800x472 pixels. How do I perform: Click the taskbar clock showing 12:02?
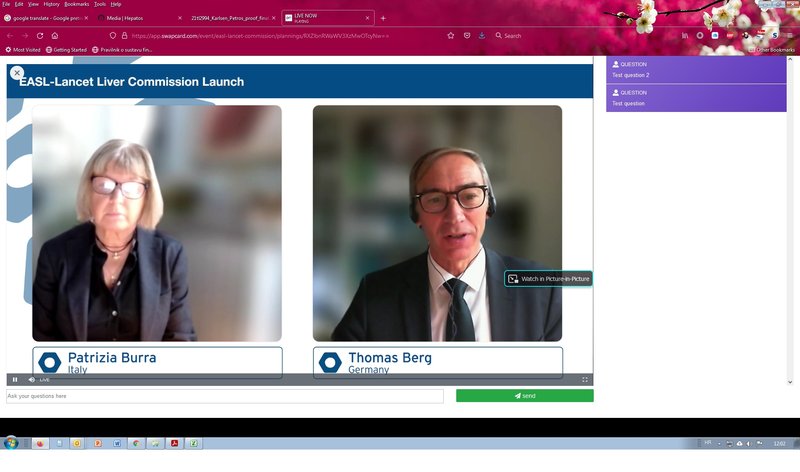[780, 443]
